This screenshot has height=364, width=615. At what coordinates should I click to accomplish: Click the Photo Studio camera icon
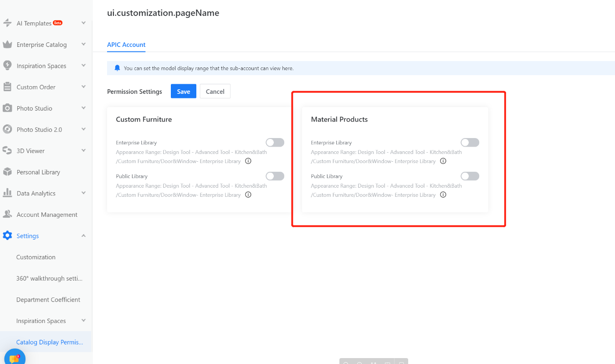tap(7, 108)
